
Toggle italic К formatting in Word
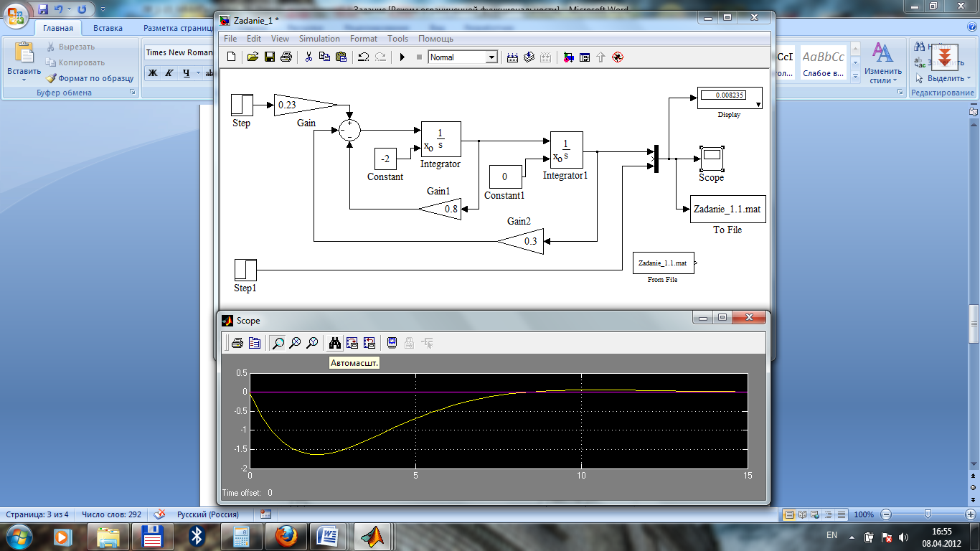169,72
